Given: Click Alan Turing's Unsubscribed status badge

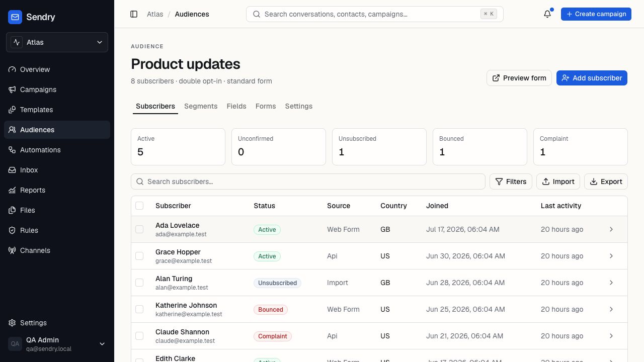Looking at the screenshot, I should (277, 283).
